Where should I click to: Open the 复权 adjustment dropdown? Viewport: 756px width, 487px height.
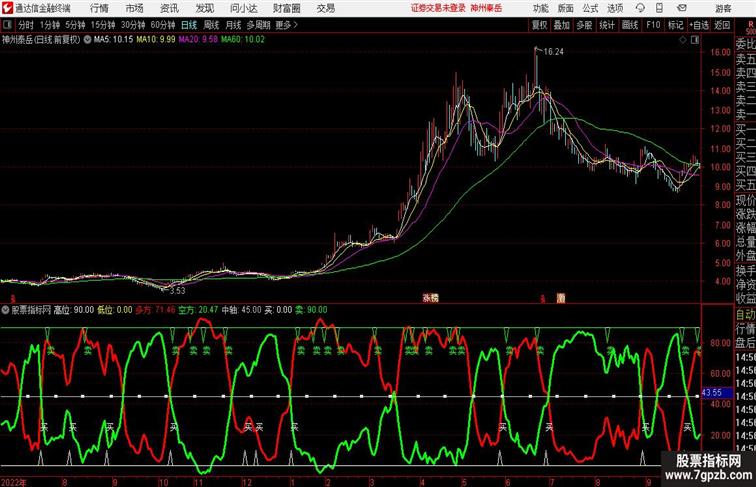(539, 25)
